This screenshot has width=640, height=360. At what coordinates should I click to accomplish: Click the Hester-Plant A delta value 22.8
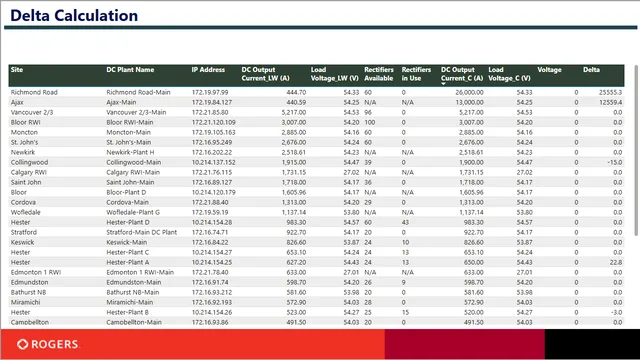tap(616, 262)
